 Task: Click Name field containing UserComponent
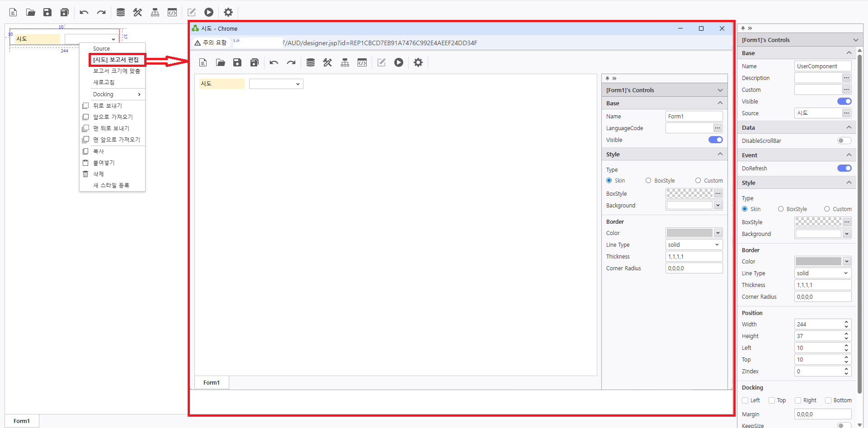[x=823, y=66]
